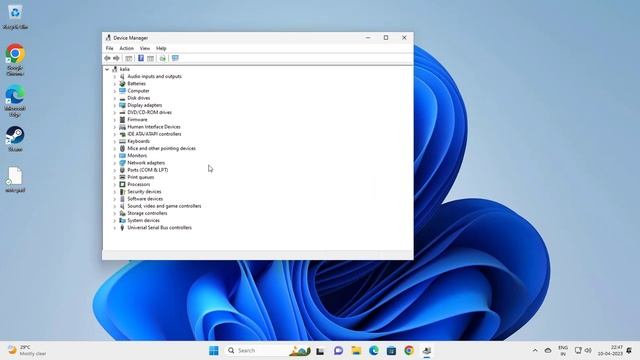Viewport: 640px width, 360px height.
Task: Open the Windows Start menu
Action: click(213, 351)
